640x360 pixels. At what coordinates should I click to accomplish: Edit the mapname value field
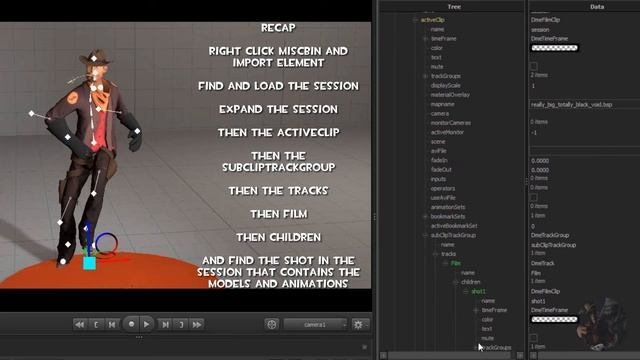tap(584, 104)
